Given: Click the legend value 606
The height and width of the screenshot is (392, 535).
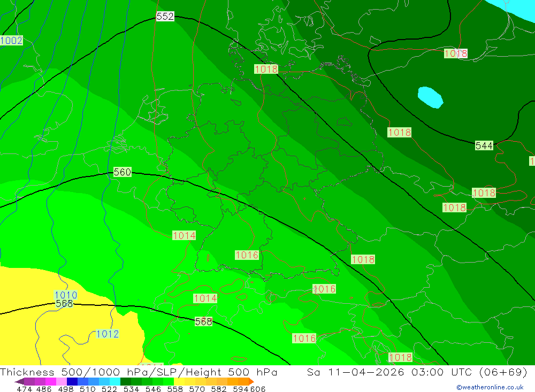Looking at the screenshot, I should coord(258,389).
